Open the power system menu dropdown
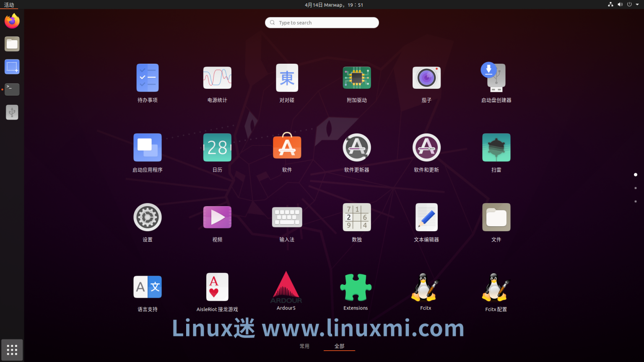This screenshot has width=644, height=362. point(633,5)
